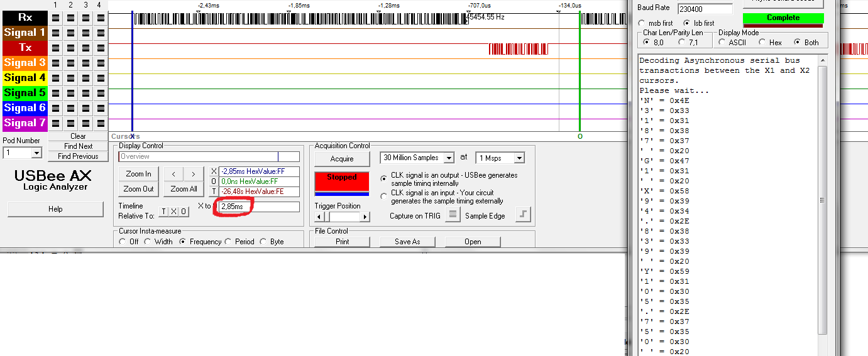Click the Capture on TRIG icon button
The image size is (868, 356).
coord(452,215)
